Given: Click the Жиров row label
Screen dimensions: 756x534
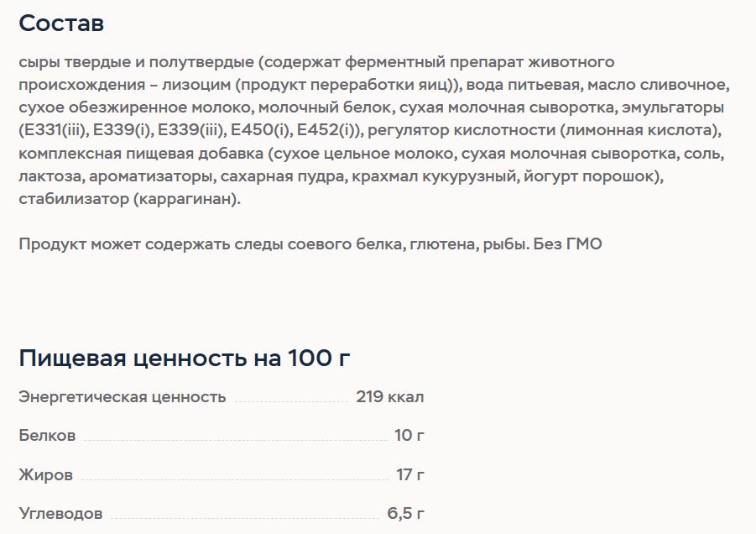Looking at the screenshot, I should (46, 474).
